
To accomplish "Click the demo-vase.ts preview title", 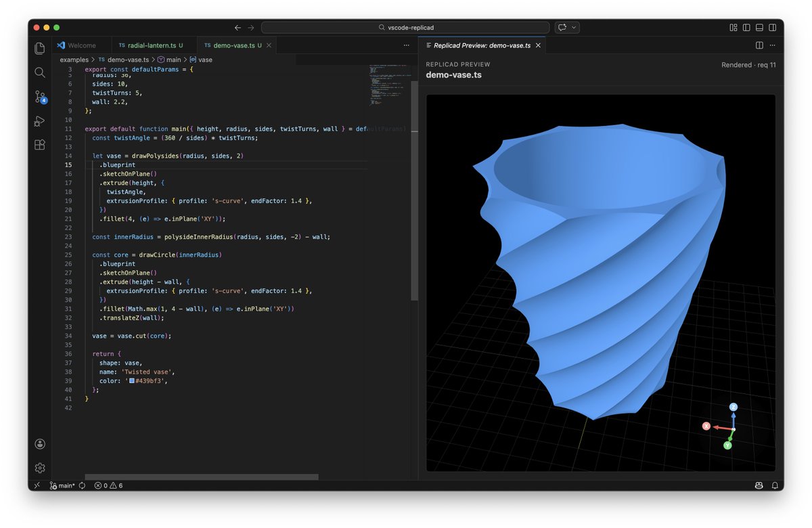I will [x=453, y=75].
